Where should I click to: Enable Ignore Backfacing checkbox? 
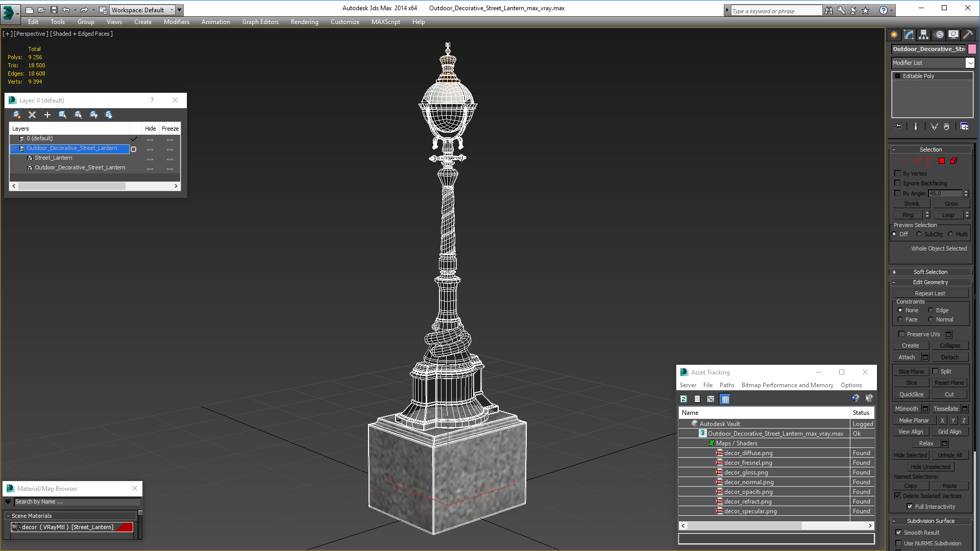tap(897, 183)
